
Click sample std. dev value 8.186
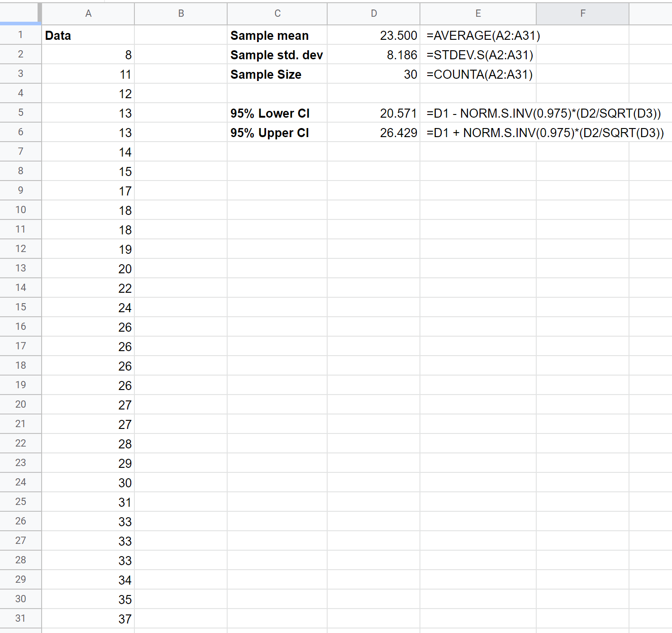tap(374, 55)
